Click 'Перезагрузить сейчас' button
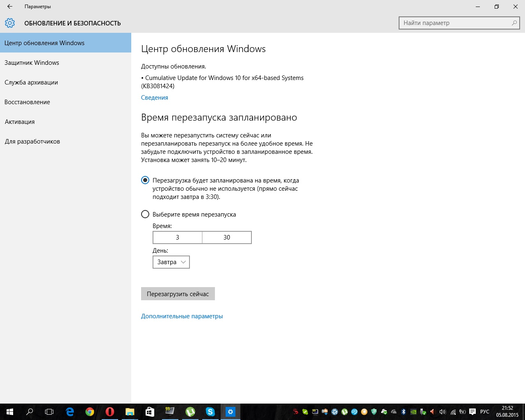 178,294
